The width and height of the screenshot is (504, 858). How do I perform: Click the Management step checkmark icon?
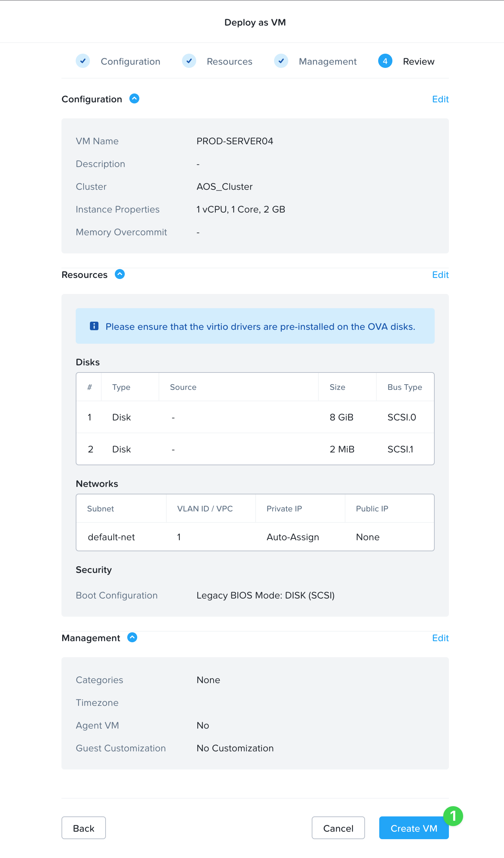pos(281,61)
